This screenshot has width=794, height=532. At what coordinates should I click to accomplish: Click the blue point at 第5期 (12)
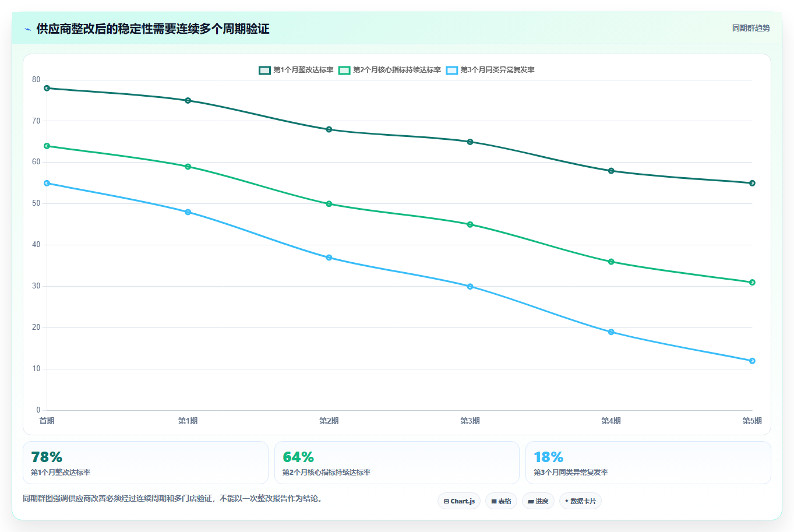point(752,361)
